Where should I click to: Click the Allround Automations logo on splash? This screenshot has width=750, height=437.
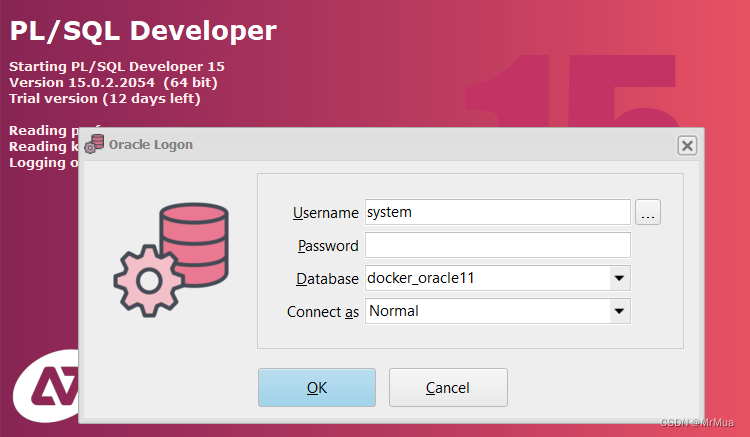tap(46, 386)
